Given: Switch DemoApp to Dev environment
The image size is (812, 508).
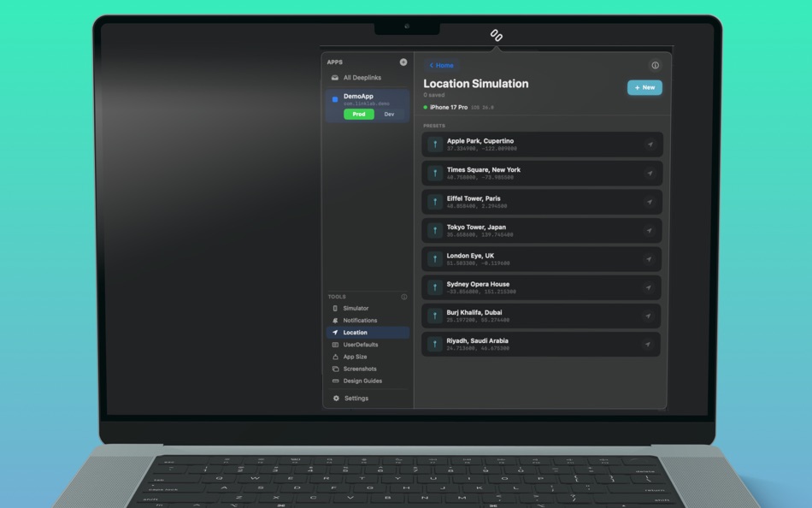Looking at the screenshot, I should point(390,113).
